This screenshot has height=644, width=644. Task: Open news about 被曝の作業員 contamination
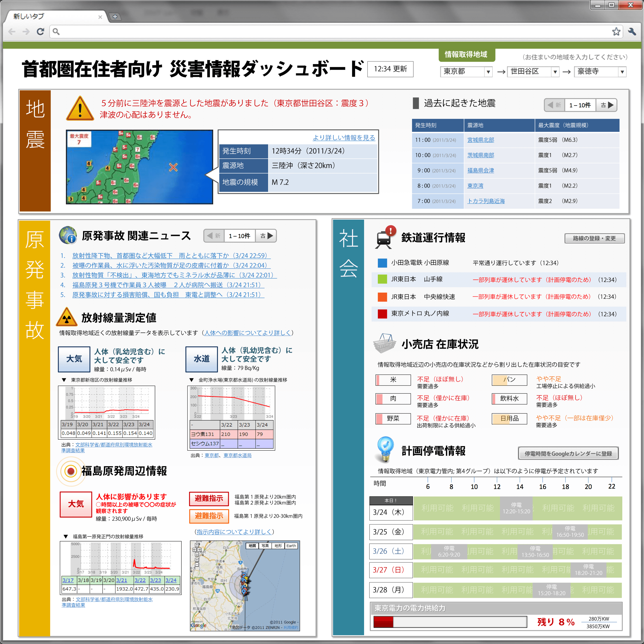pyautogui.click(x=171, y=265)
